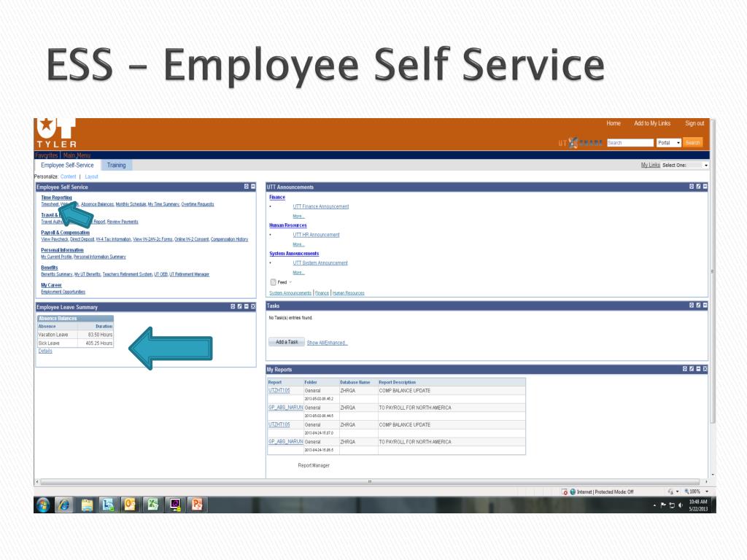Minimize the Employee Leave Summary pagelet
This screenshot has height=560, width=747.
click(247, 307)
